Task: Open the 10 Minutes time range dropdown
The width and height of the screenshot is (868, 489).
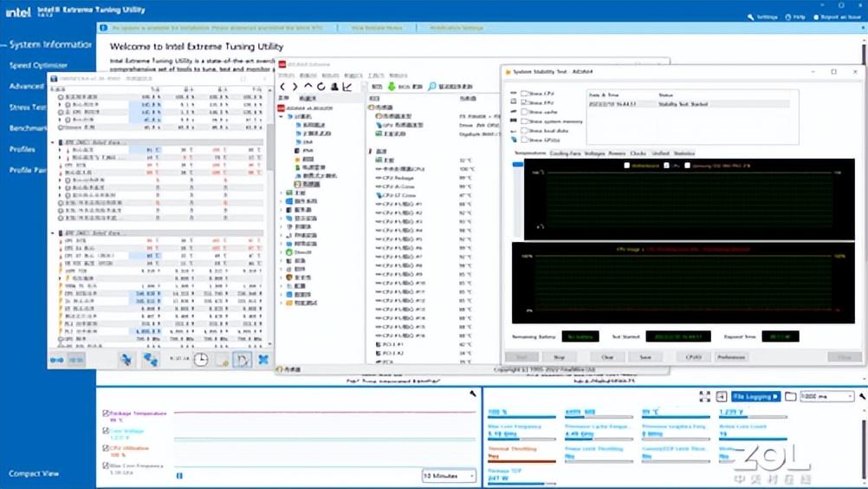Action: tap(449, 476)
